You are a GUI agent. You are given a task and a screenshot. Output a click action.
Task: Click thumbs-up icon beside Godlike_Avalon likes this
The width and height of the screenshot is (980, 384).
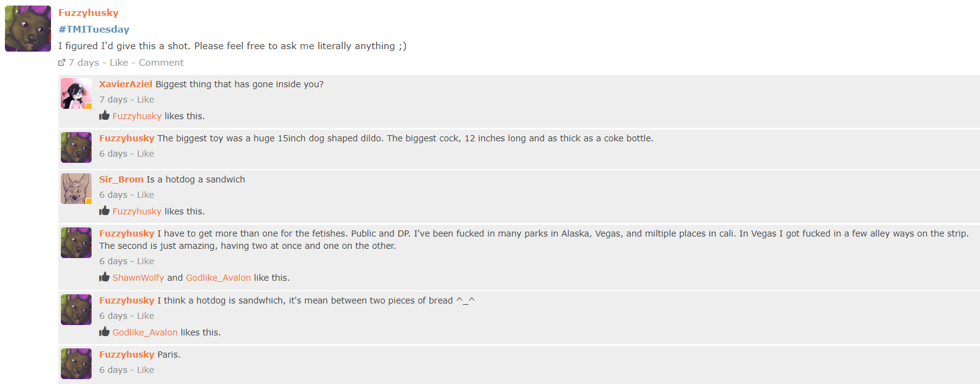coord(105,332)
